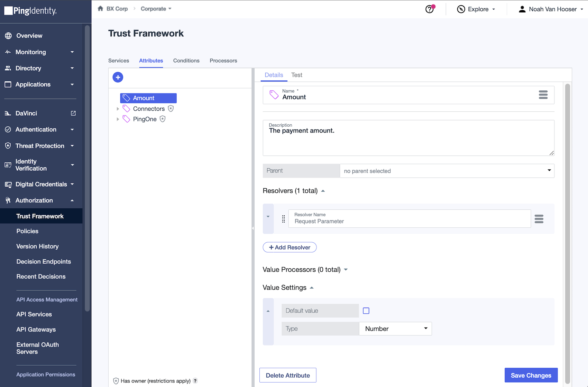Open the Noah Van Hooser account menu

click(551, 9)
